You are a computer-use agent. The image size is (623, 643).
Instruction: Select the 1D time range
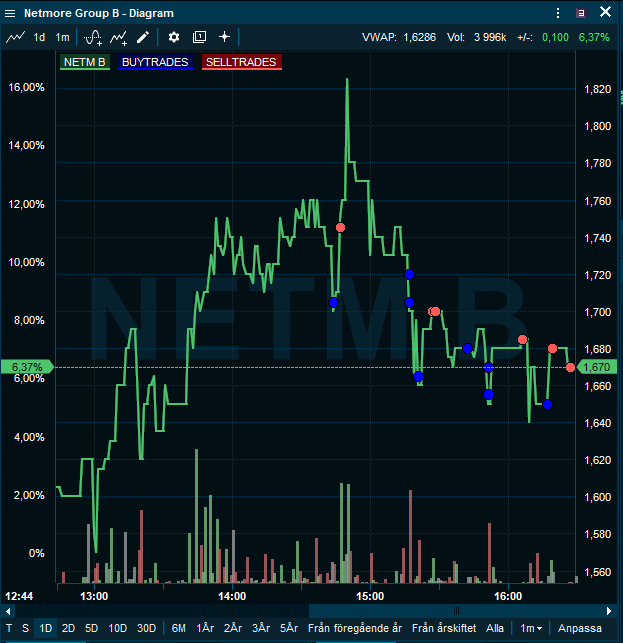[x=46, y=628]
